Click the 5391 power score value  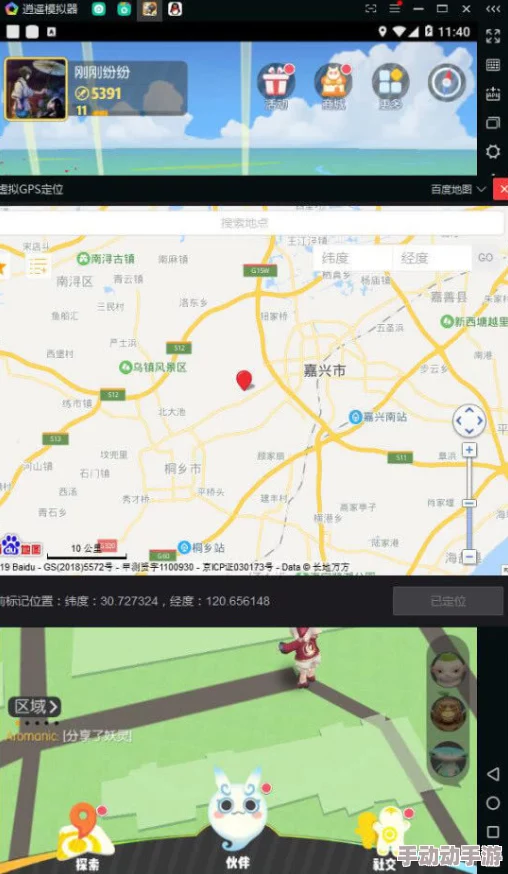(106, 94)
